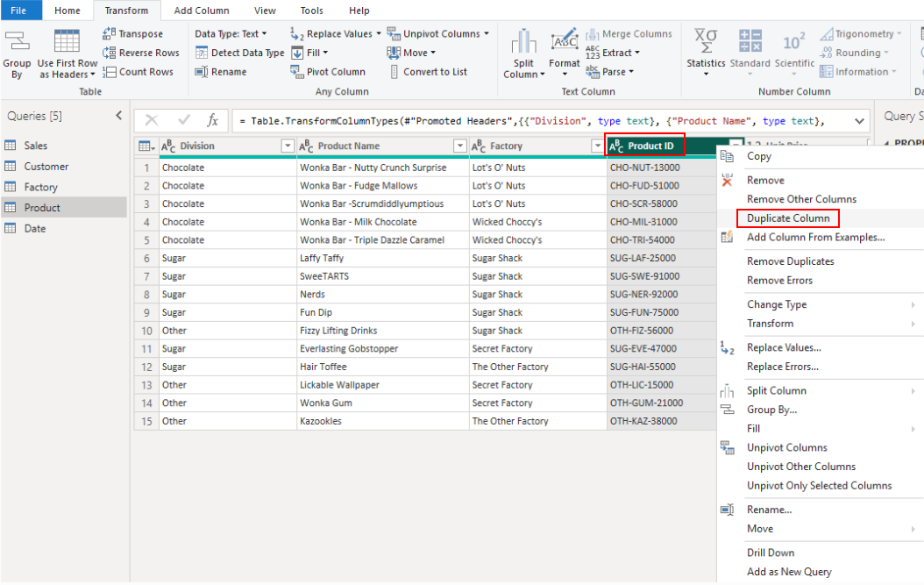Click the Division column type icon
The width and height of the screenshot is (924, 585).
tap(168, 146)
